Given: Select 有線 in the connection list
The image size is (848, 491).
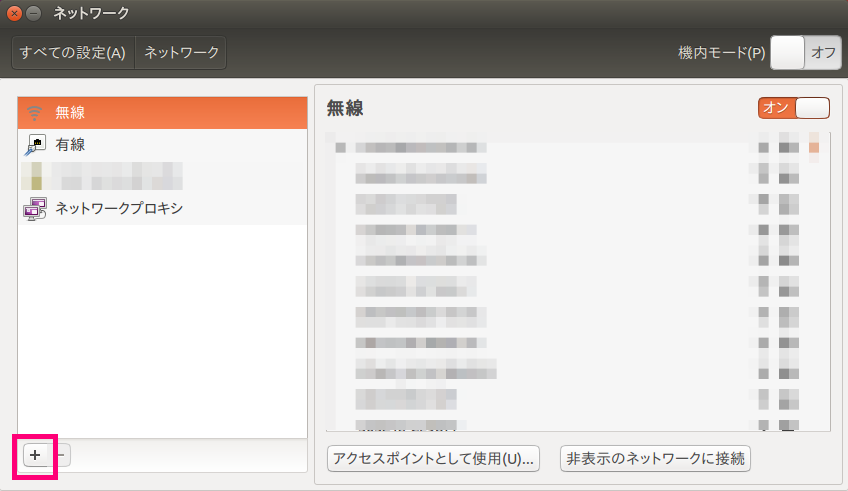Looking at the screenshot, I should (x=162, y=144).
